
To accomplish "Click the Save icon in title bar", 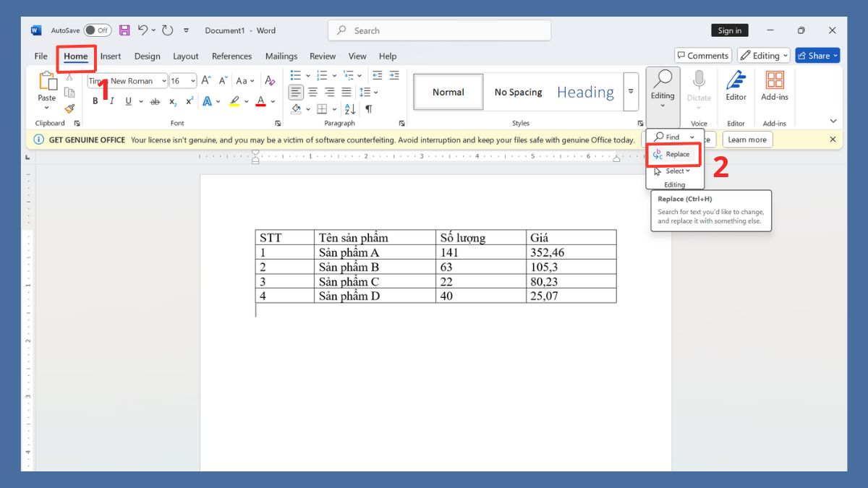I will click(124, 30).
